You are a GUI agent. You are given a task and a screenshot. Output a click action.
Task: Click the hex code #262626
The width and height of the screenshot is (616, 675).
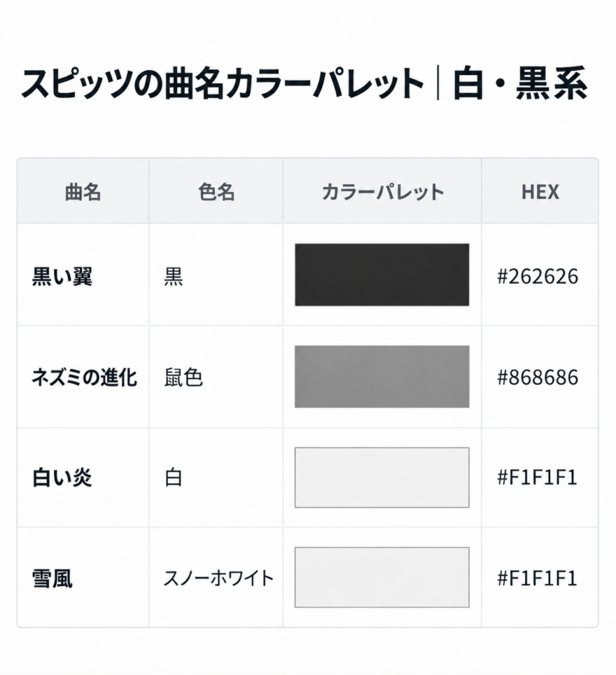click(538, 276)
